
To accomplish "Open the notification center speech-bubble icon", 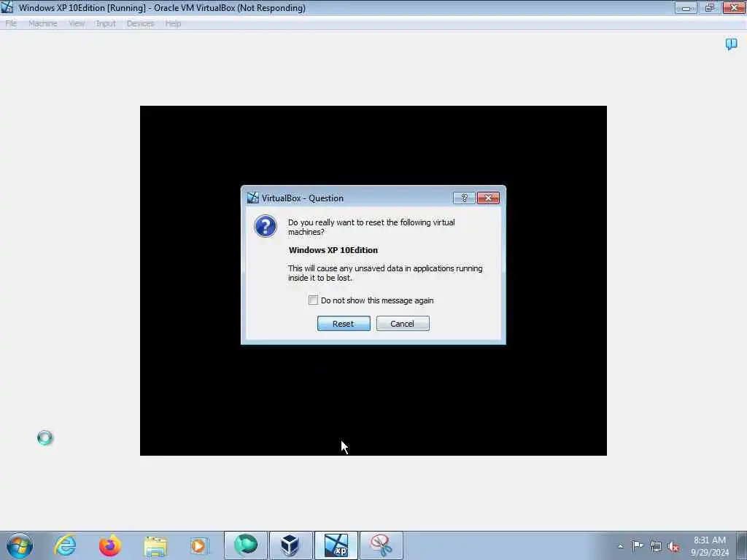I will 731,44.
